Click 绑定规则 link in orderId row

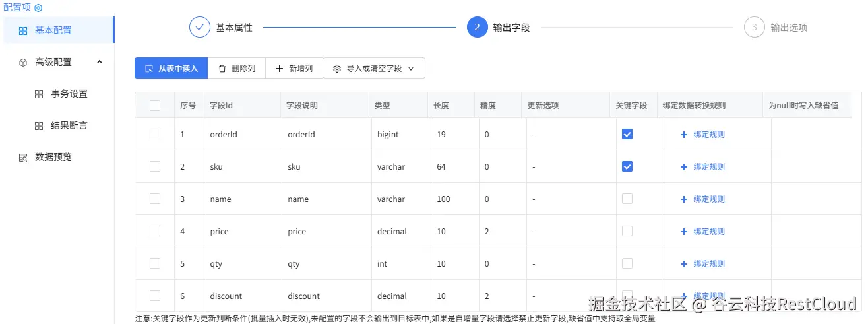(x=709, y=135)
